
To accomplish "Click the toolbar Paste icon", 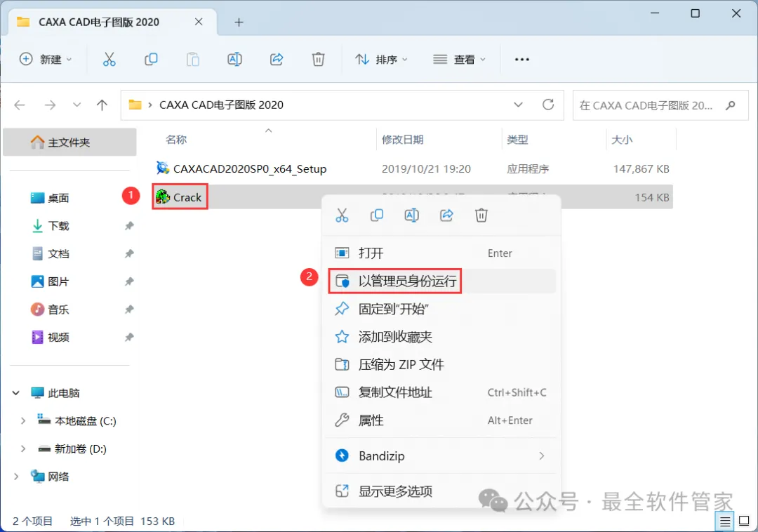I will tap(193, 60).
